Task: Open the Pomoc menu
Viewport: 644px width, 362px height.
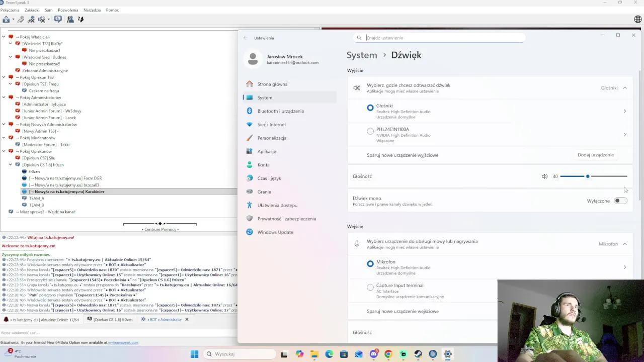Action: pos(112,10)
